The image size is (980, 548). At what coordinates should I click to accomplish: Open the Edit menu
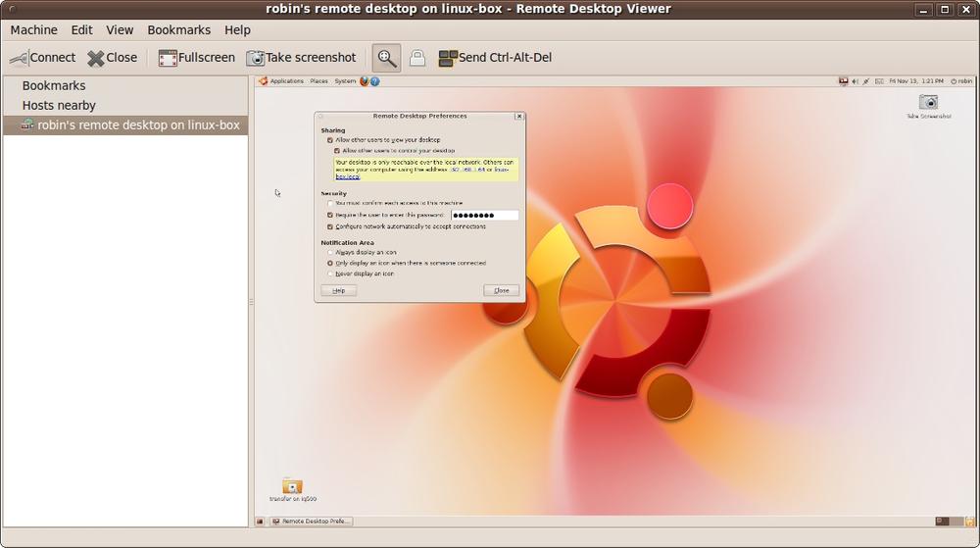[82, 30]
